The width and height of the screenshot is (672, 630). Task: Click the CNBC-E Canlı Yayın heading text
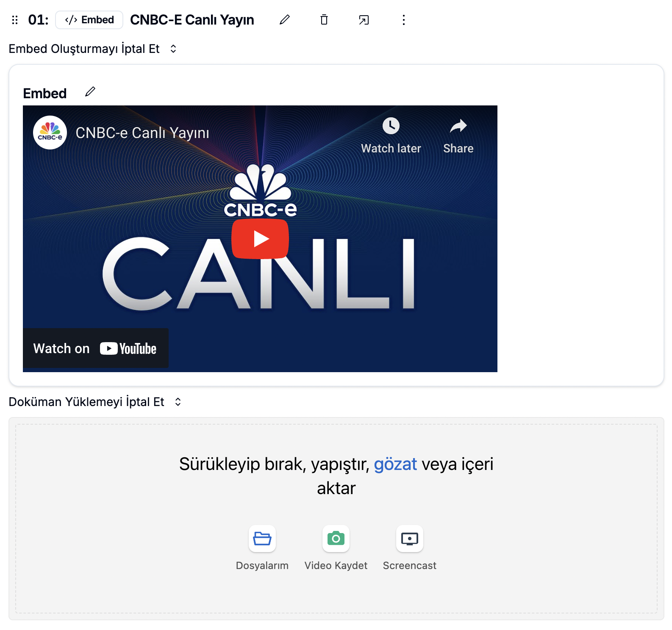(192, 20)
